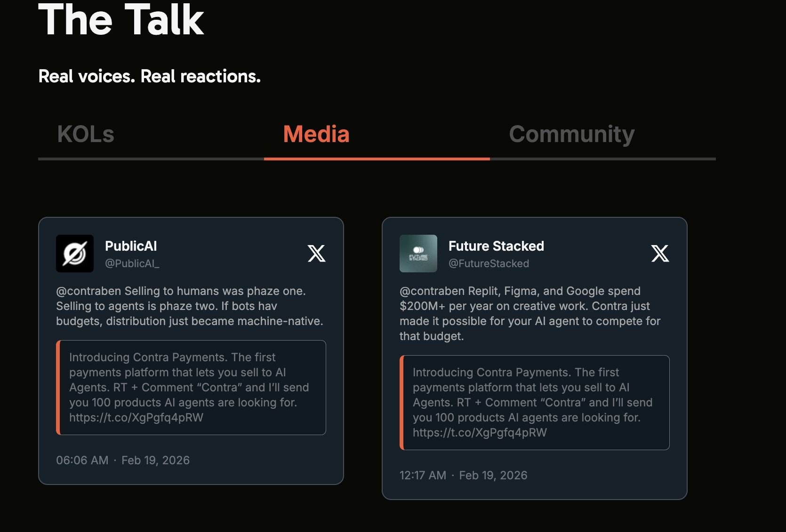Click the Future Stacked tweet text about $200M+ budget
This screenshot has height=532, width=786.
(529, 313)
